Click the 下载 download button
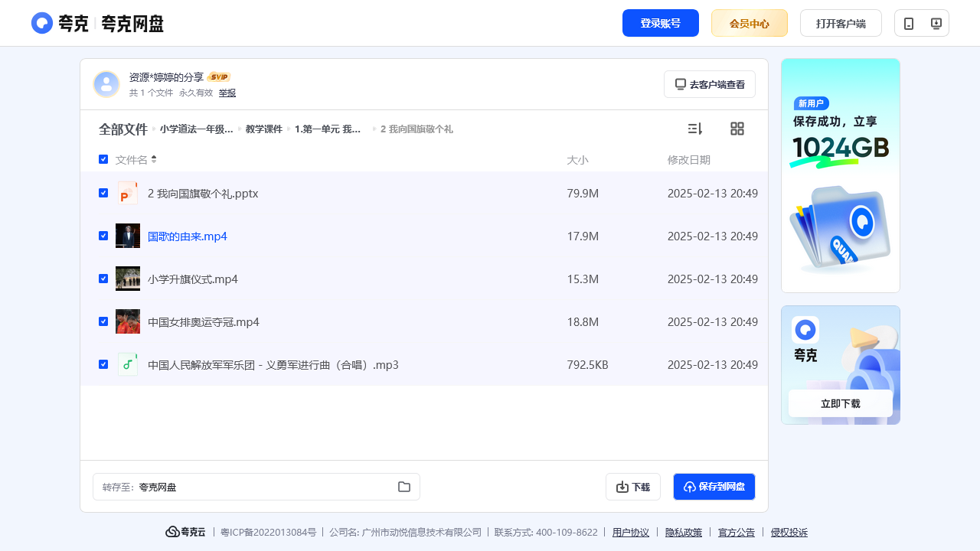980x551 pixels. click(x=633, y=487)
